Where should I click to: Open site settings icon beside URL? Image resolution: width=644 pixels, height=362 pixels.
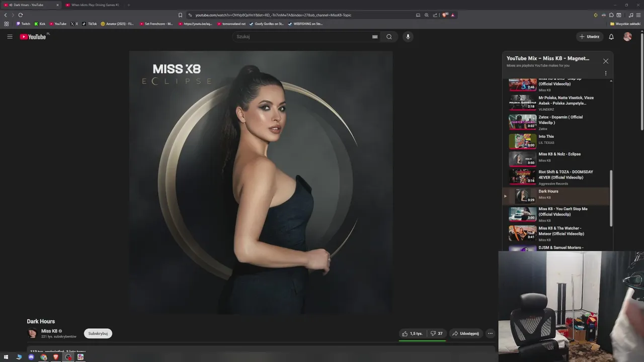(x=190, y=15)
